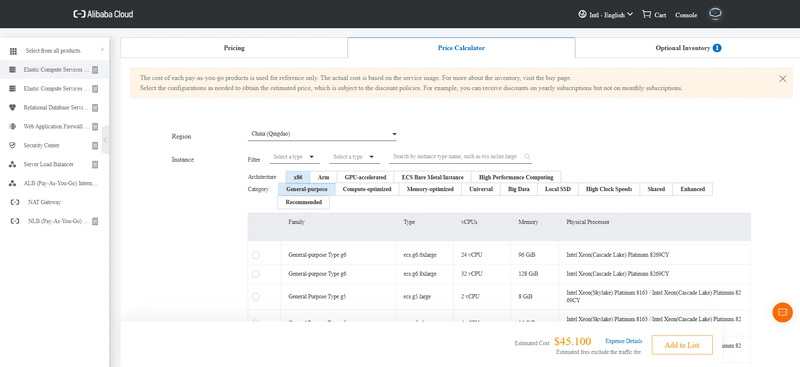The width and height of the screenshot is (800, 367).
Task: Choose the Universal category
Action: (x=481, y=189)
